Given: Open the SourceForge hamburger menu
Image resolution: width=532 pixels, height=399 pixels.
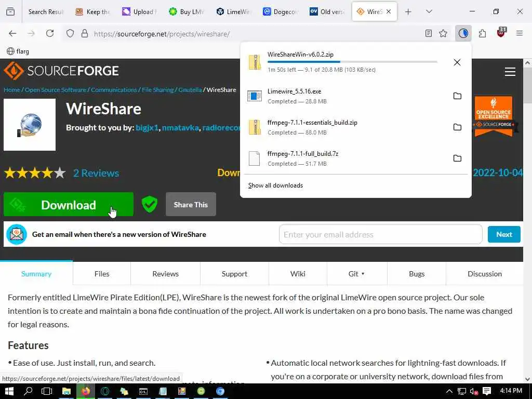Looking at the screenshot, I should pos(510,72).
